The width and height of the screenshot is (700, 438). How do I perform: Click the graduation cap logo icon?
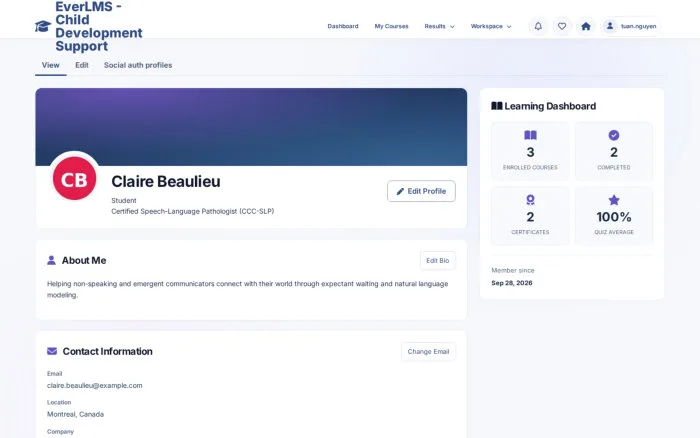[x=43, y=26]
